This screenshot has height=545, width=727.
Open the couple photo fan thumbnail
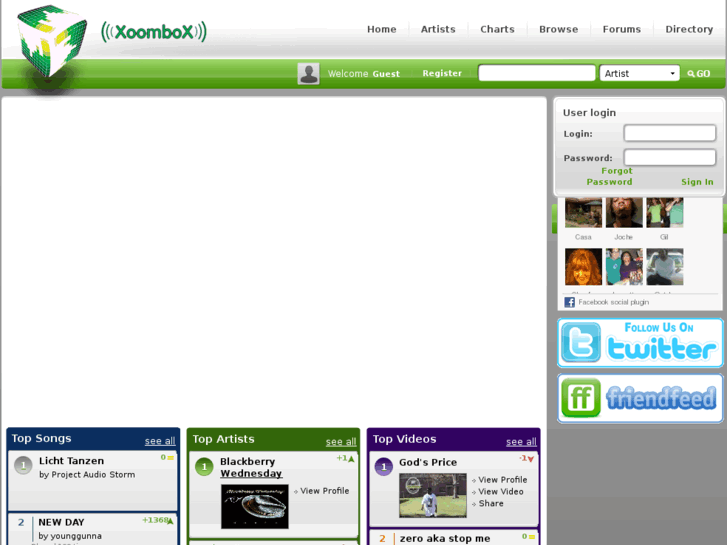pyautogui.click(x=624, y=267)
